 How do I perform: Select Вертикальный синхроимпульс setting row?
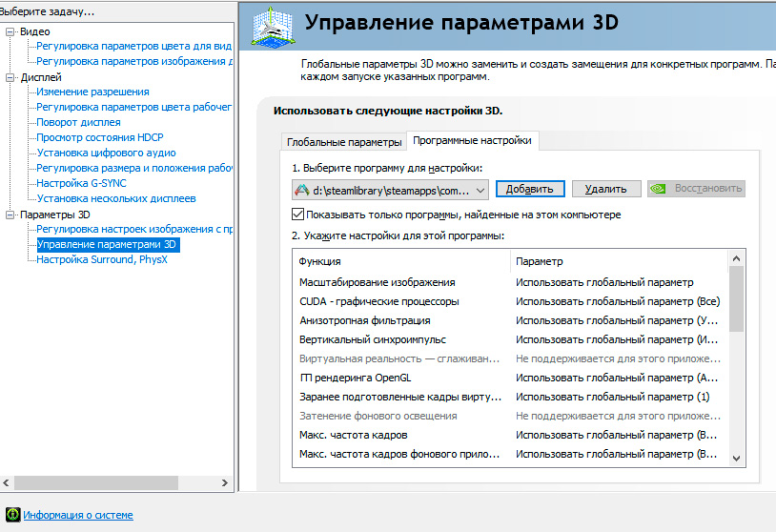[510, 340]
